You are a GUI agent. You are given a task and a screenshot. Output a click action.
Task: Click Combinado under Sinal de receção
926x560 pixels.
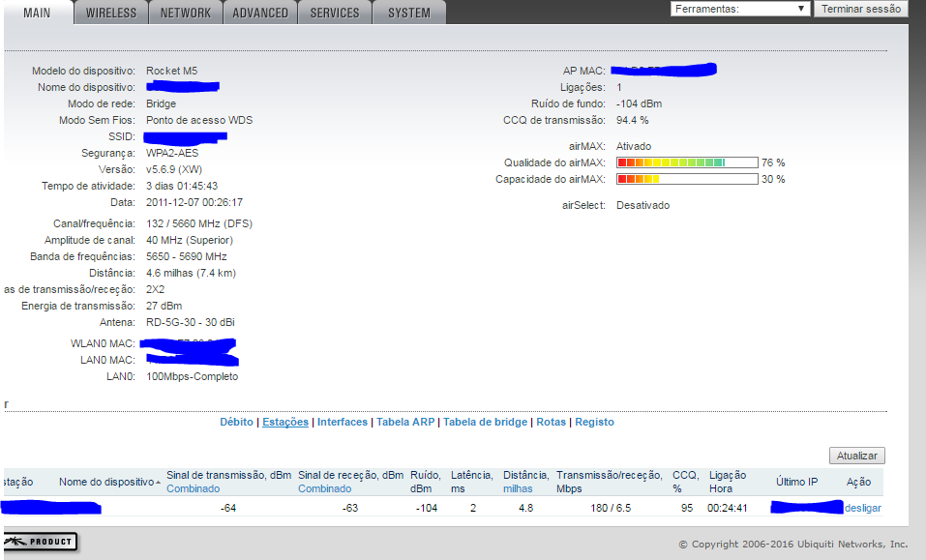[324, 488]
